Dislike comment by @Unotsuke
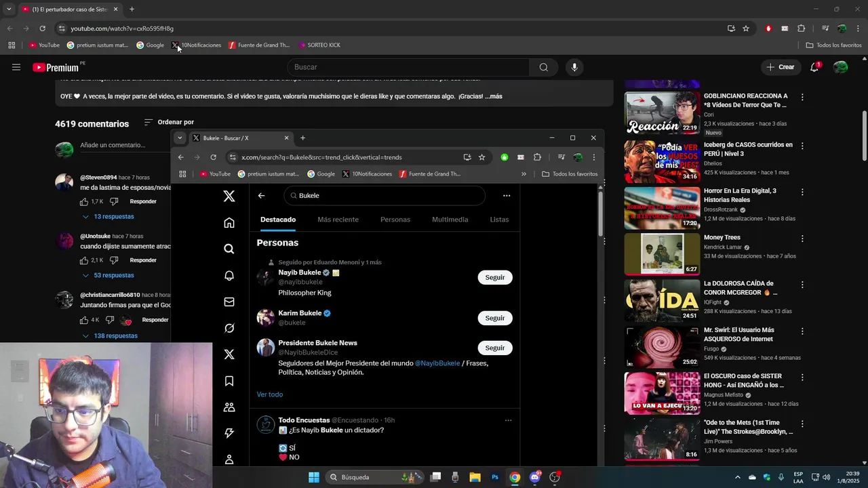Image resolution: width=868 pixels, height=488 pixels. pyautogui.click(x=114, y=260)
